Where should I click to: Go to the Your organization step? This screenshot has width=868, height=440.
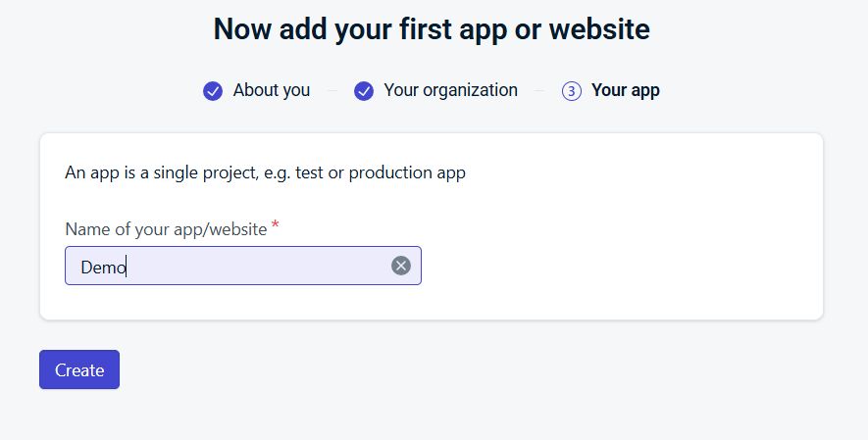click(x=450, y=90)
